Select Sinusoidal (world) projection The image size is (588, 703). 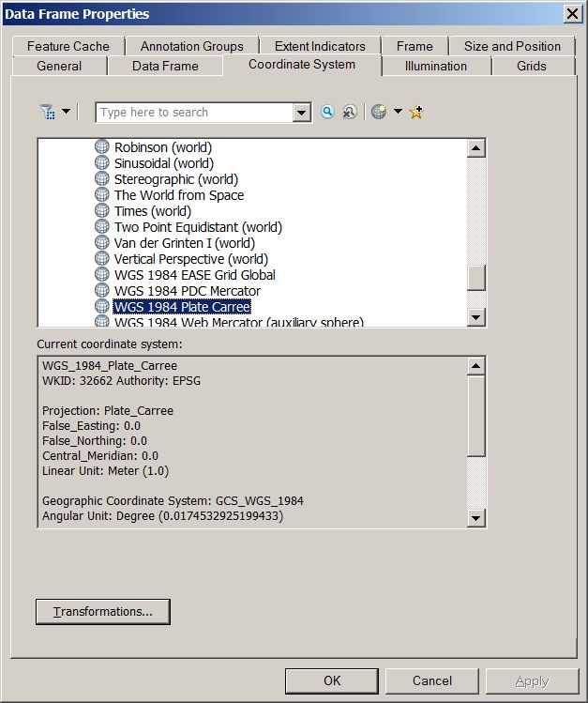click(164, 163)
